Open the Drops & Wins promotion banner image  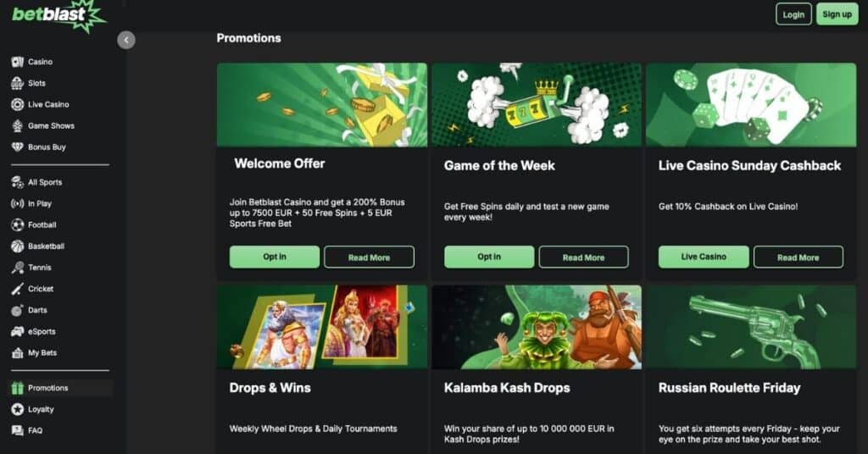322,327
